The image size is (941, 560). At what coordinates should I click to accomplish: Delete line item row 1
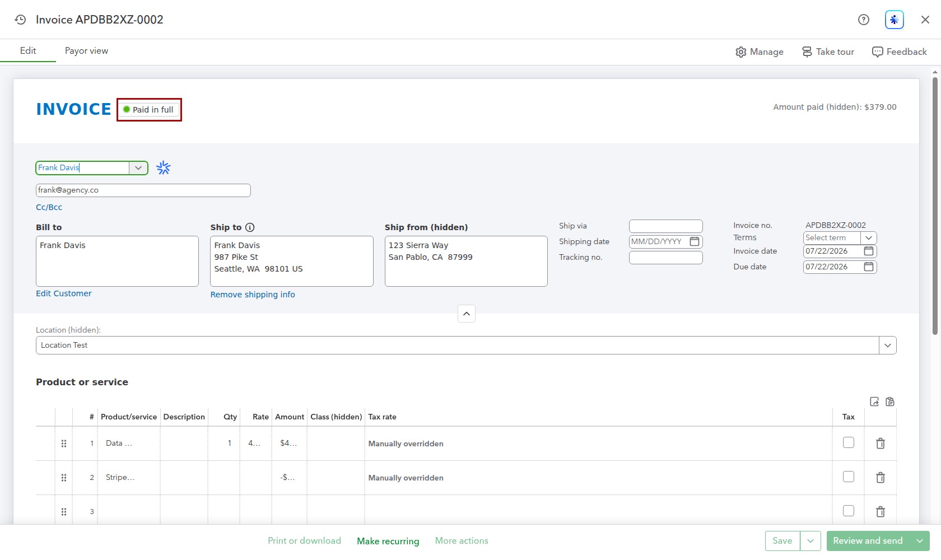[881, 444]
